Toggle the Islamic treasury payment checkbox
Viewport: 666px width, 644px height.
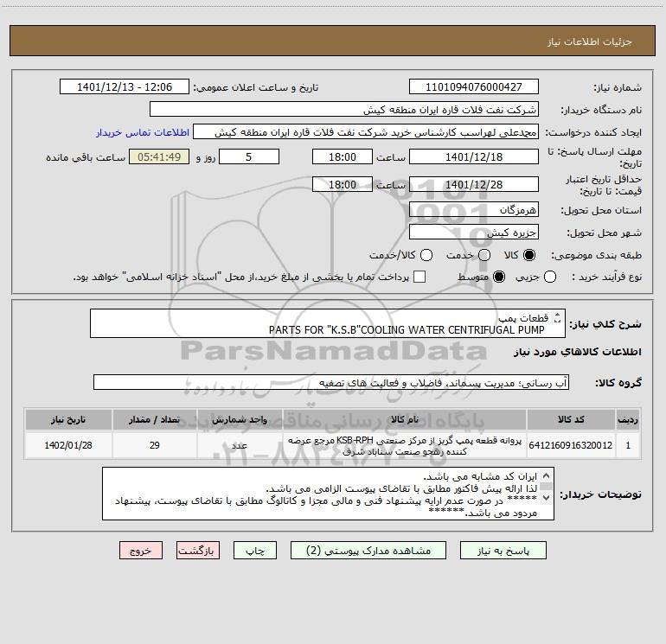[x=419, y=277]
